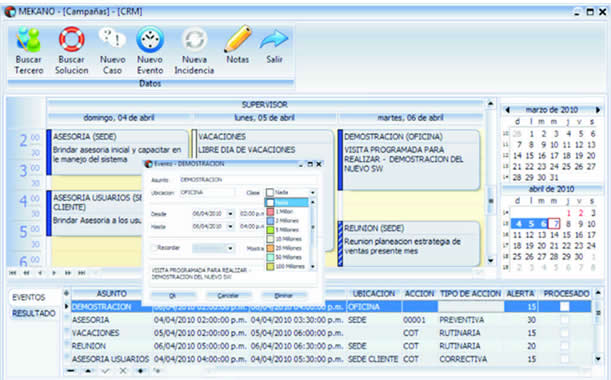Toggle the Recordar checkbox in Evento dialog
The height and width of the screenshot is (380, 611).
(x=154, y=247)
